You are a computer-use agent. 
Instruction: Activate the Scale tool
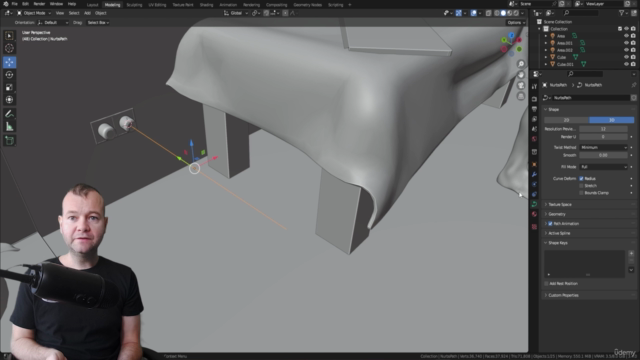(9, 87)
